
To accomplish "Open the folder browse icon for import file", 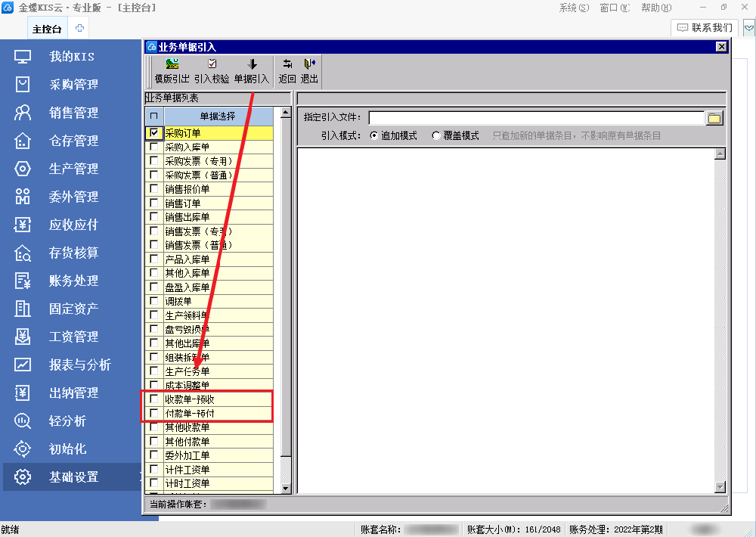I will click(714, 118).
